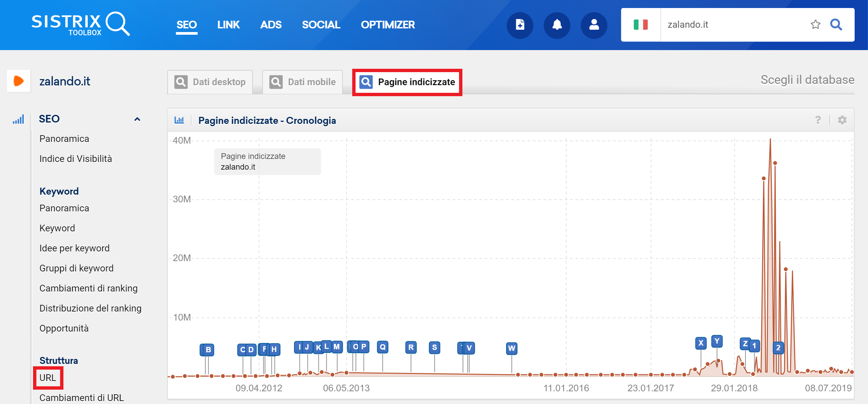
Task: Click the question mark help icon
Action: (818, 120)
